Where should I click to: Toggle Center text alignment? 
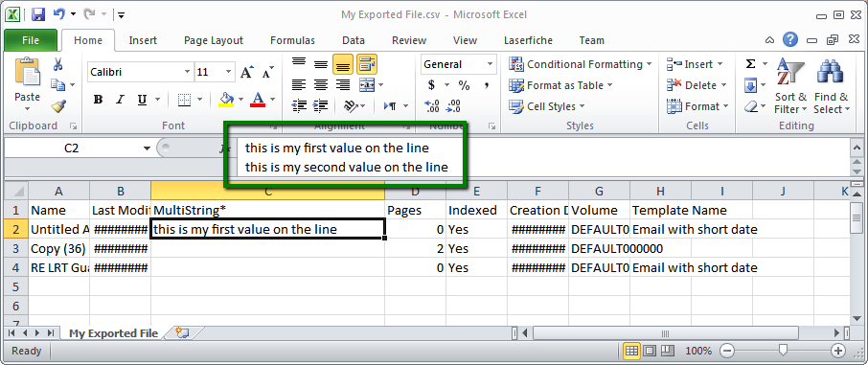click(321, 85)
